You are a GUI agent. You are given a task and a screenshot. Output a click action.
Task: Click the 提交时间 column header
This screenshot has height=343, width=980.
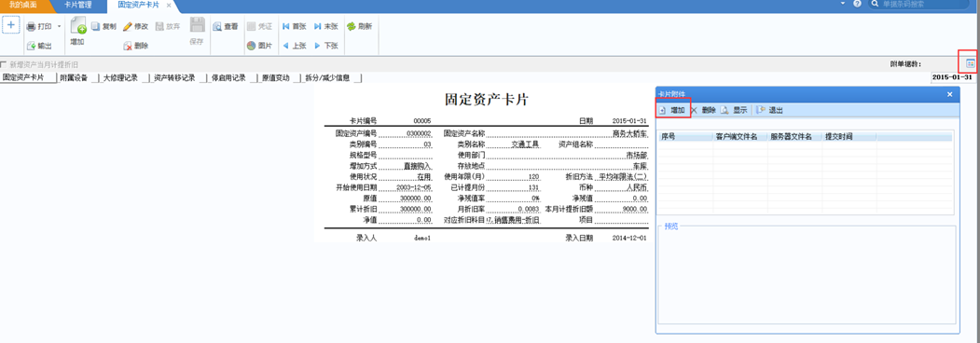coord(849,136)
